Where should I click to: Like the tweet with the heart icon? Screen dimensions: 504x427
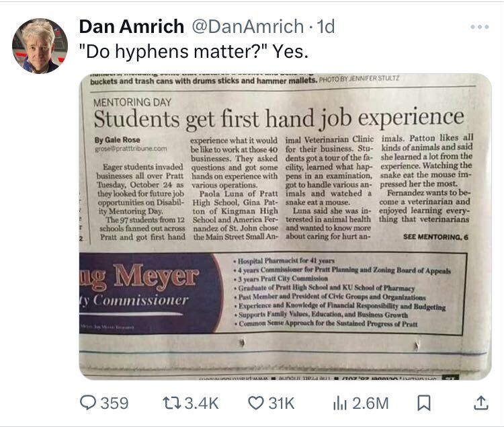click(257, 403)
